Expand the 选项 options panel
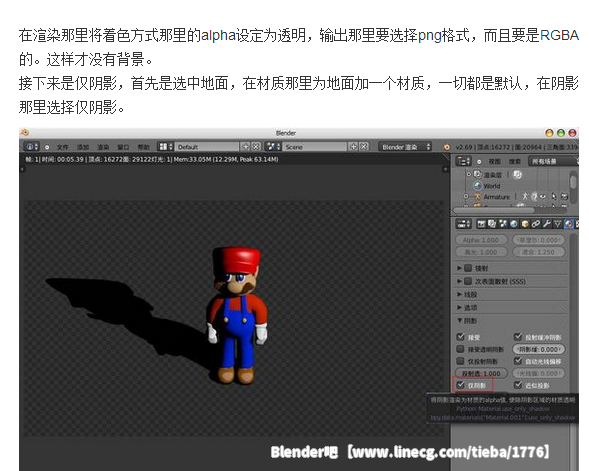Image resolution: width=589 pixels, height=471 pixels. [x=459, y=308]
